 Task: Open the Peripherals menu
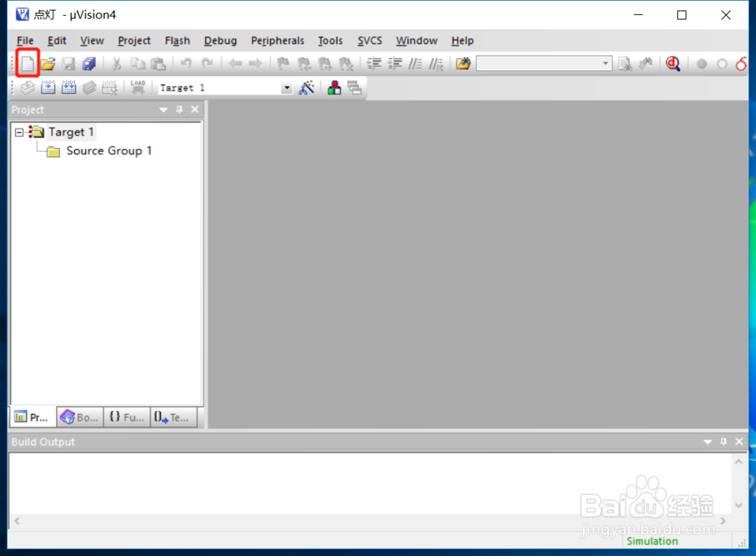277,41
